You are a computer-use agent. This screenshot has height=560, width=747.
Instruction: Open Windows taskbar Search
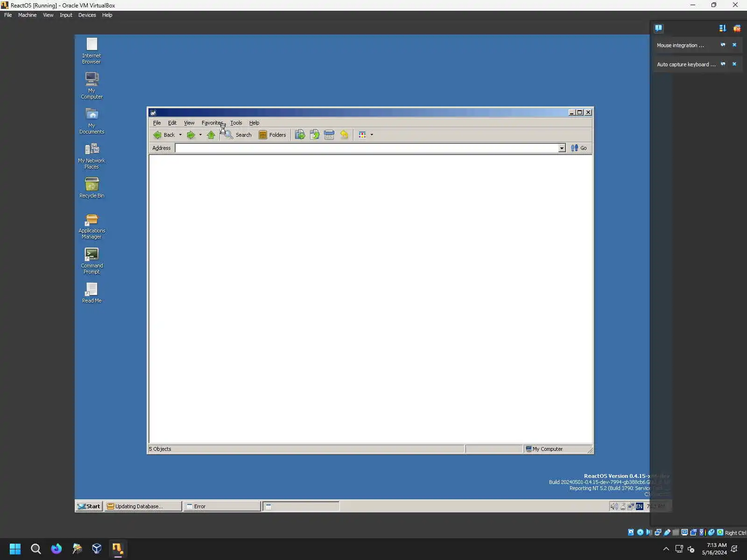pyautogui.click(x=35, y=549)
